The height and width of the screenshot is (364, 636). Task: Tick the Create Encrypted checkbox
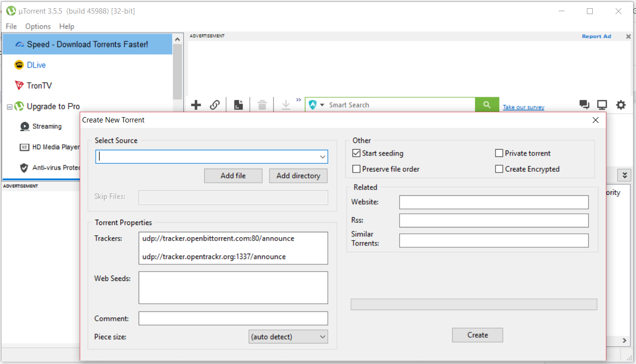499,169
